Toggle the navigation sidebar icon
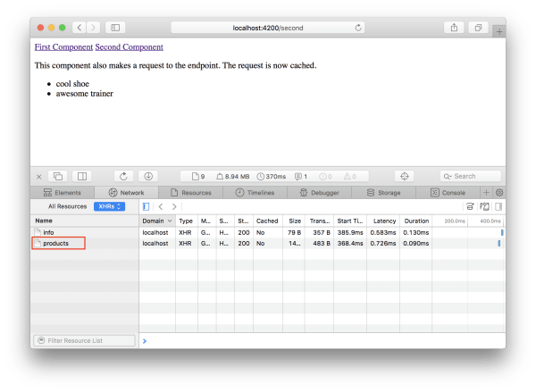Viewport: 536px width, 392px height. (x=146, y=206)
